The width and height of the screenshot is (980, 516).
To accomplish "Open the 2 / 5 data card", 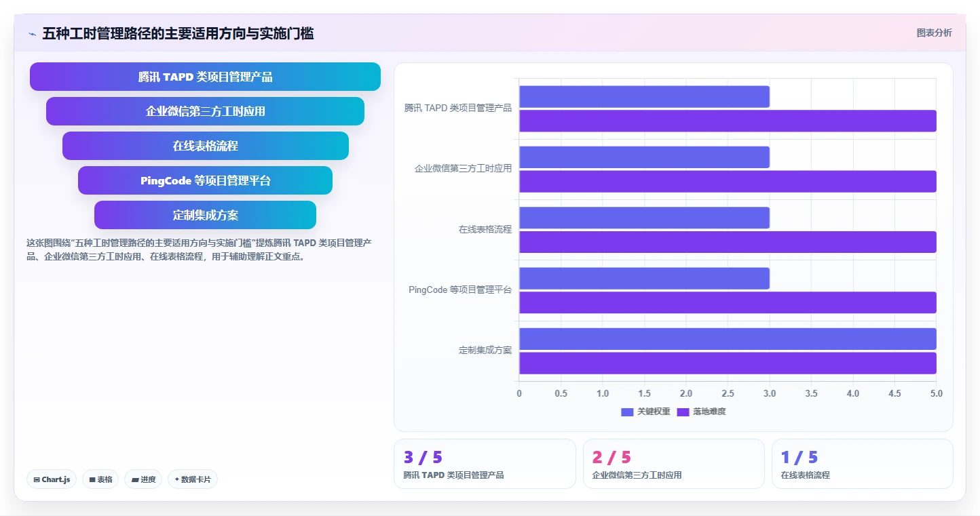I will tap(674, 464).
